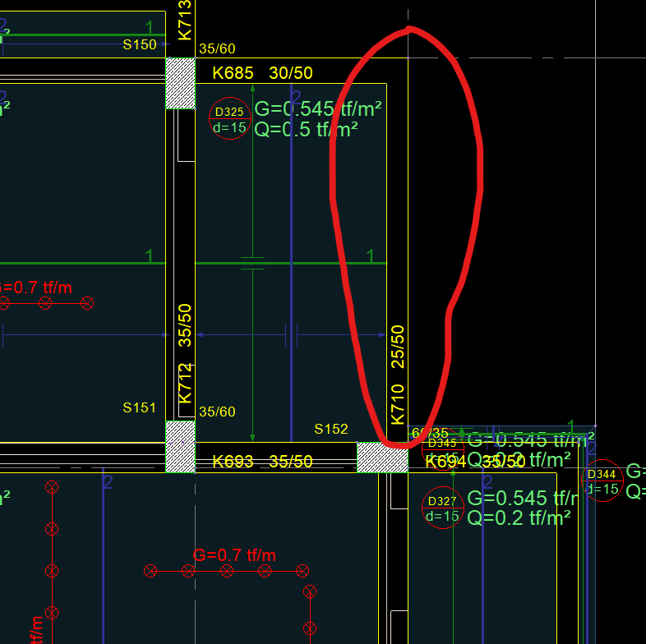
Task: Select the vertical K712 beam label
Action: coord(186,383)
